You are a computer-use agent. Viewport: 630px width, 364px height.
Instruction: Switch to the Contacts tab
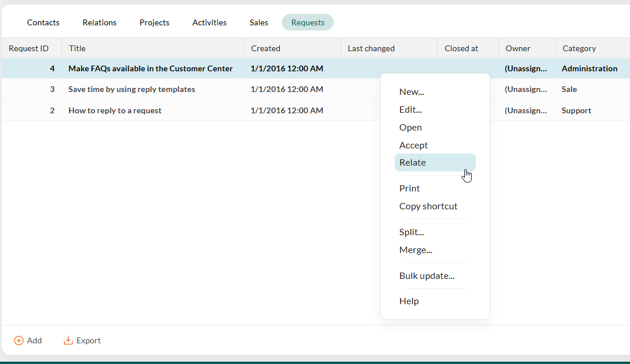(x=43, y=22)
